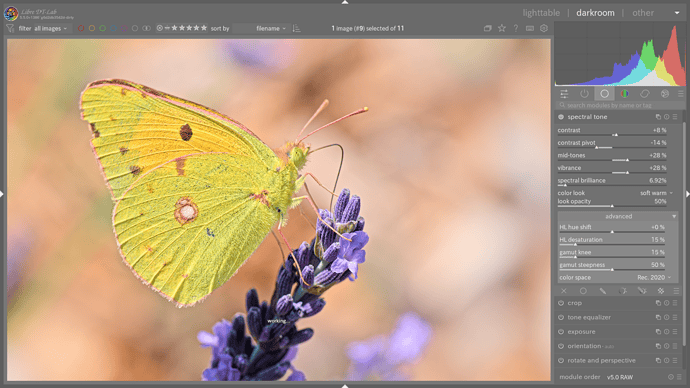The image size is (690, 388).
Task: Filter by yellow color label
Action: tap(92, 28)
